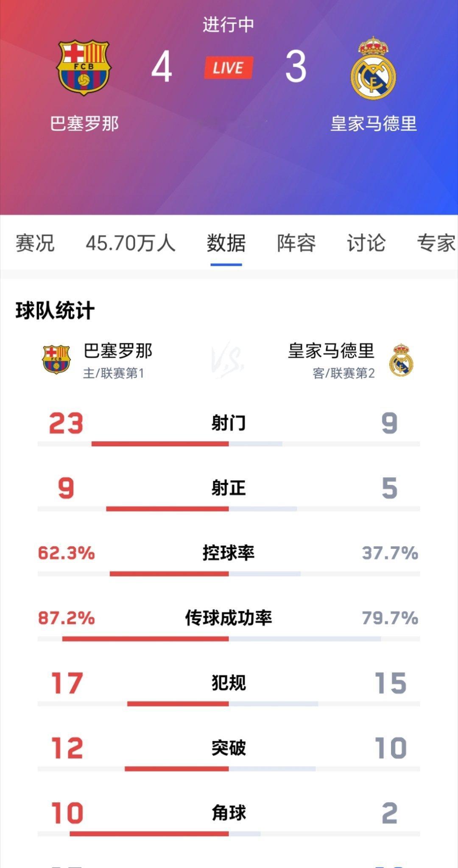Click the red LIVE badge

click(x=228, y=68)
